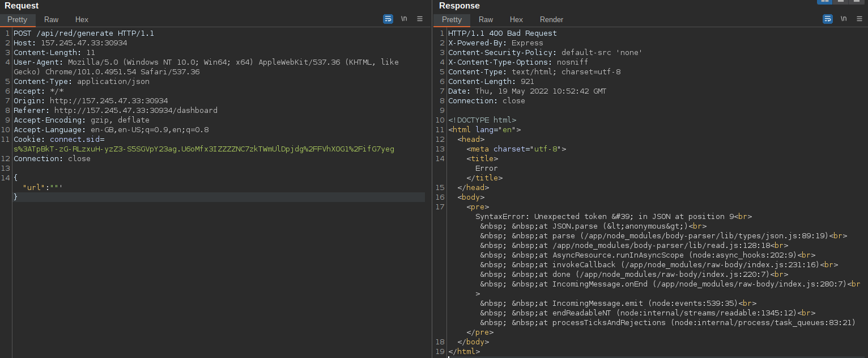868x358 pixels.
Task: Toggle word wrap in the Response panel
Action: [828, 19]
